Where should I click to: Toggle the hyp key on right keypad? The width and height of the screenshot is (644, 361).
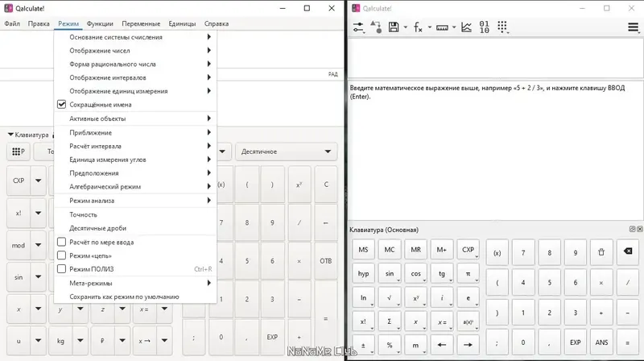tap(364, 273)
